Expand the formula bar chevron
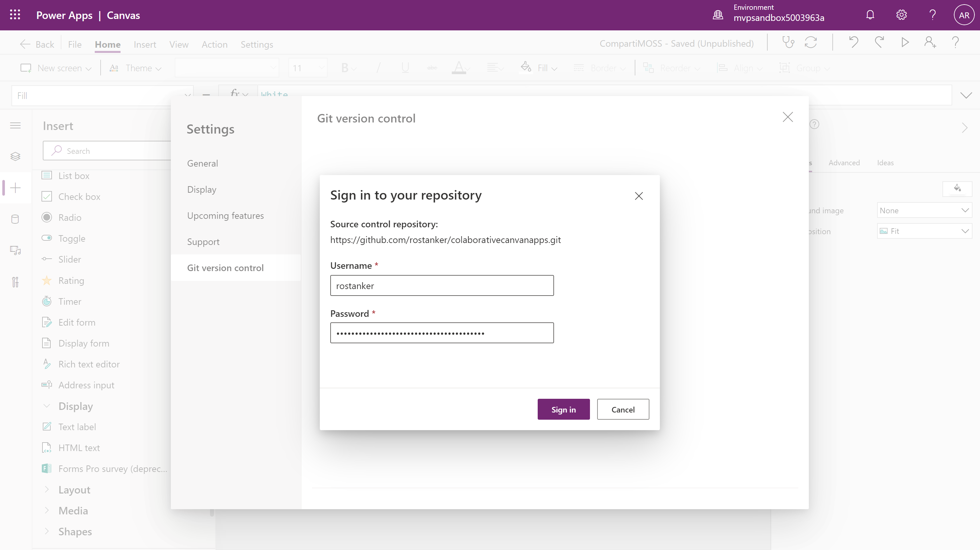980x550 pixels. point(966,95)
